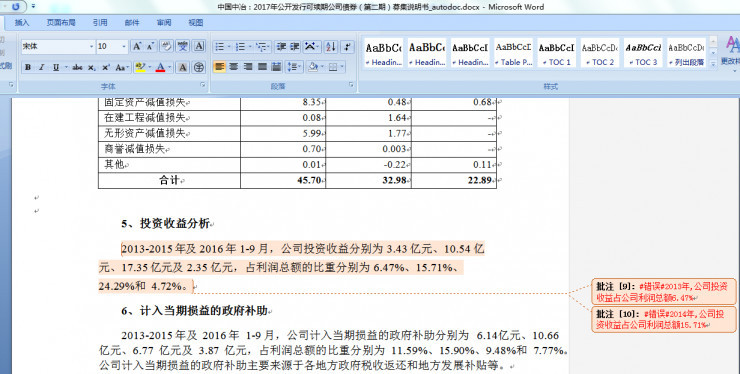Open the 页面布局 ribbon tab

(60, 23)
